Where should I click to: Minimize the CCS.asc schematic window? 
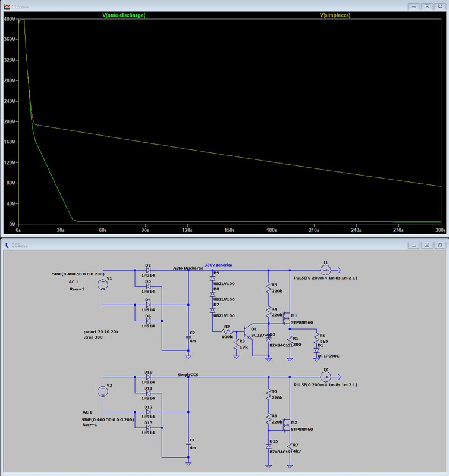(x=414, y=245)
